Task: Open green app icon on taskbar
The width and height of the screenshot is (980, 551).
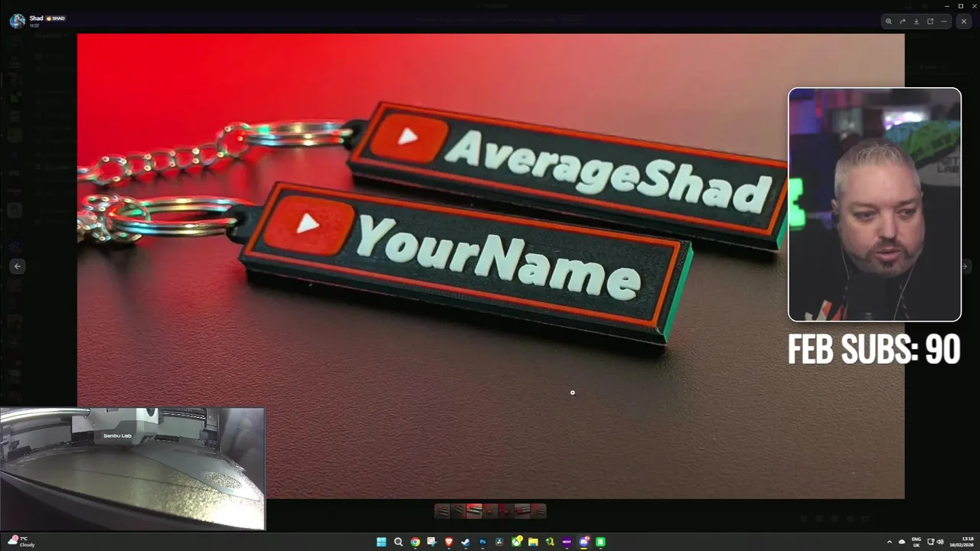Action: 600,542
